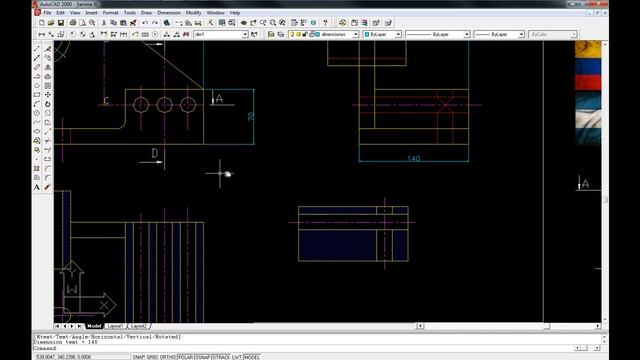640x360 pixels.
Task: Click the ByLayer color swatch
Action: point(367,35)
